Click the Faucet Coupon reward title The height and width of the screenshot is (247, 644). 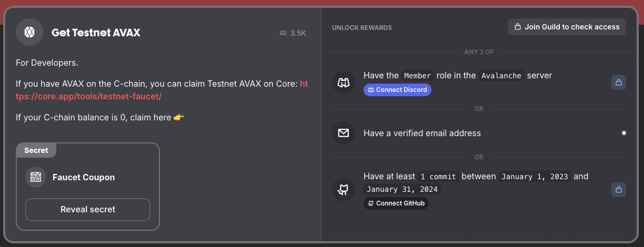84,177
